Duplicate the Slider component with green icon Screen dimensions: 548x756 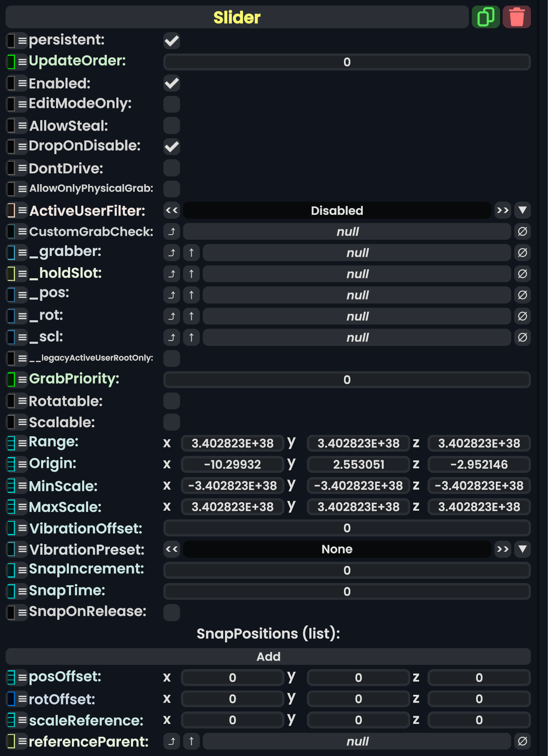click(x=486, y=17)
